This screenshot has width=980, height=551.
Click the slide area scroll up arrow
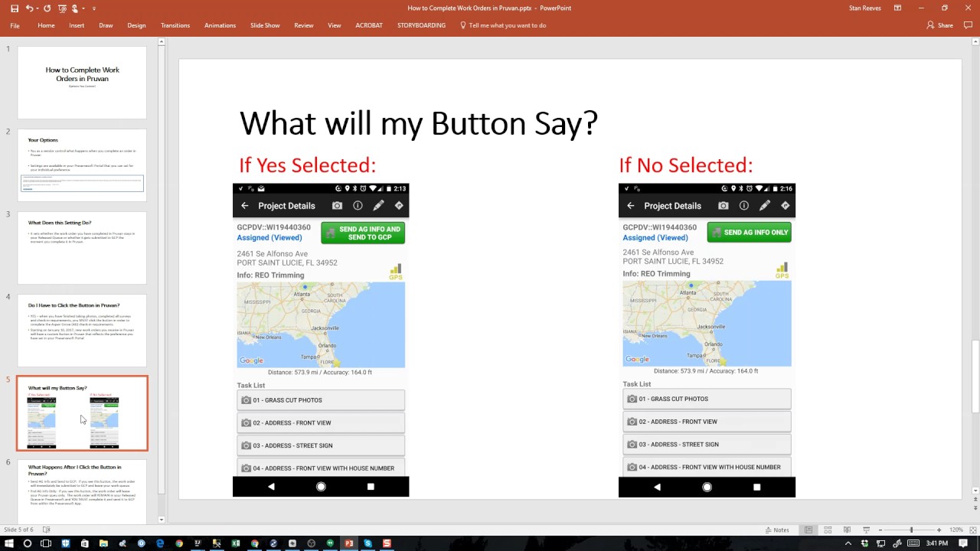pyautogui.click(x=975, y=41)
